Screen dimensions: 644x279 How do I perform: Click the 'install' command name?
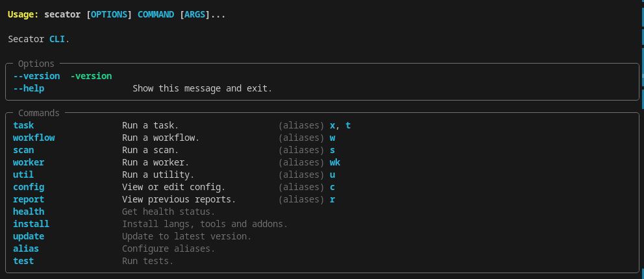tap(31, 224)
